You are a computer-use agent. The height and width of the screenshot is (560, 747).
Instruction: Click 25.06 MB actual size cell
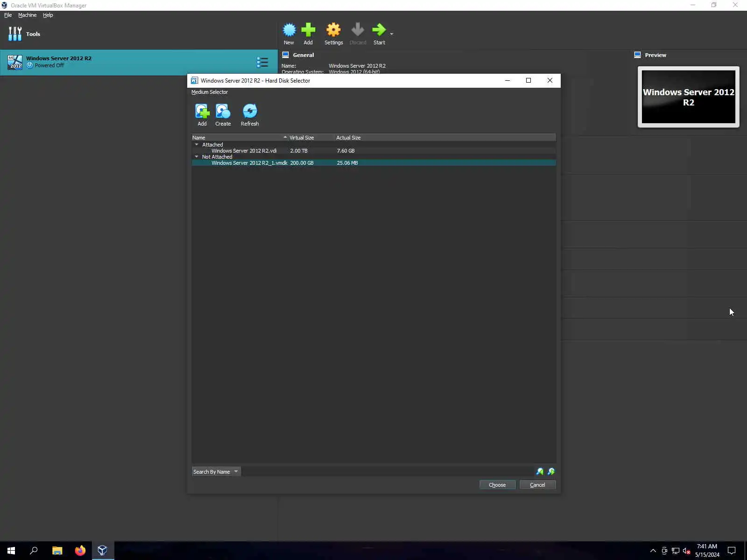click(347, 163)
